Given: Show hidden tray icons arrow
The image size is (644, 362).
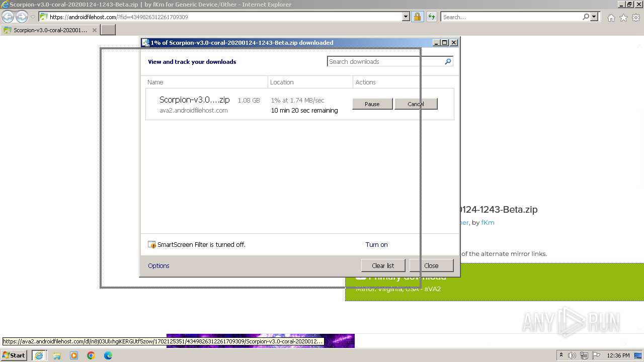Looking at the screenshot, I should click(561, 355).
